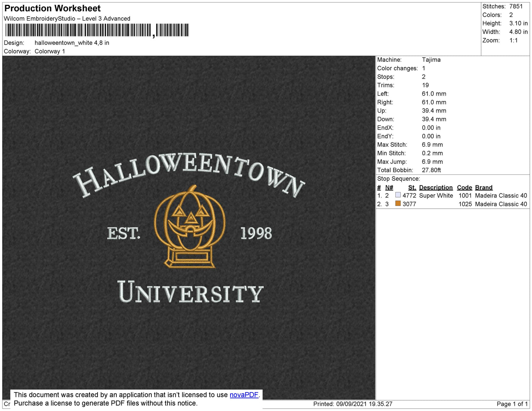Select the machine value 'Tajima'
The height and width of the screenshot is (411, 532).
pyautogui.click(x=431, y=60)
